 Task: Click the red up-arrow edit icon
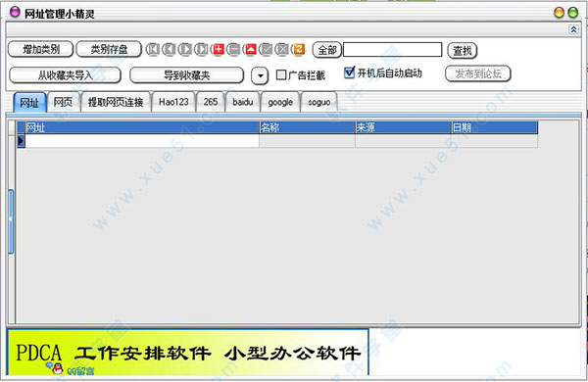click(x=250, y=50)
